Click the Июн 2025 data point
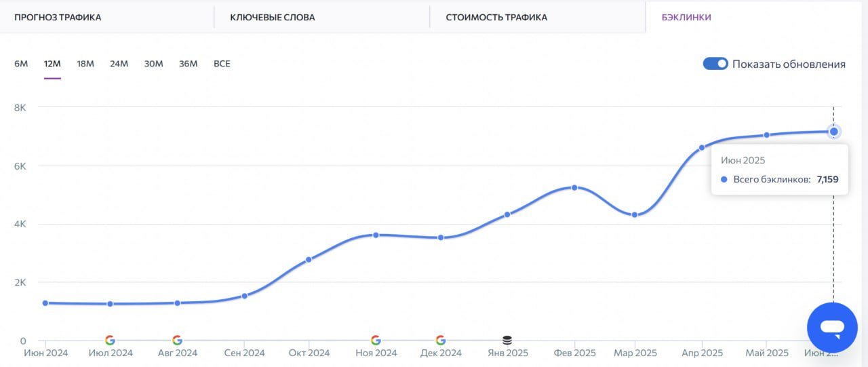868x367 pixels. coord(834,132)
